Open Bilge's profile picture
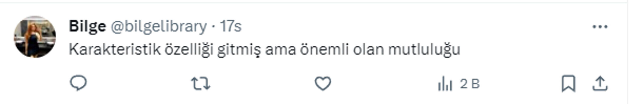 click(35, 37)
